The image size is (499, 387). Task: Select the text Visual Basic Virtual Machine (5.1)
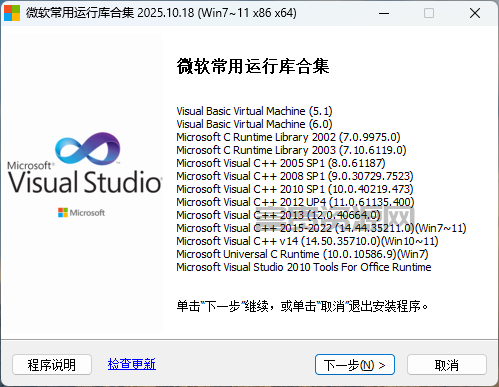(254, 111)
